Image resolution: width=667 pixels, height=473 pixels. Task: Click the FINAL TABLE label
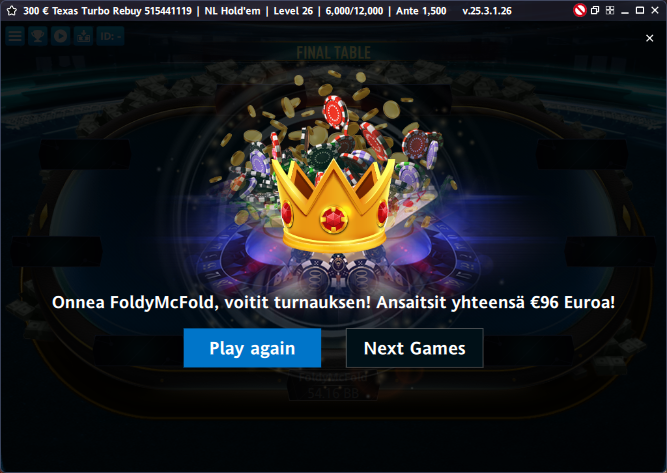point(334,53)
